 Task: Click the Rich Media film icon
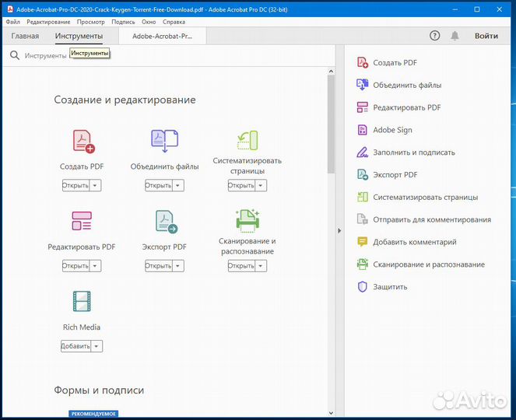pyautogui.click(x=82, y=301)
